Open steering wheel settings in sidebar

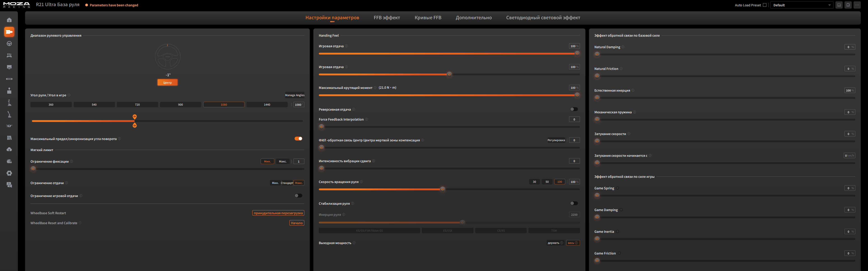click(x=9, y=43)
